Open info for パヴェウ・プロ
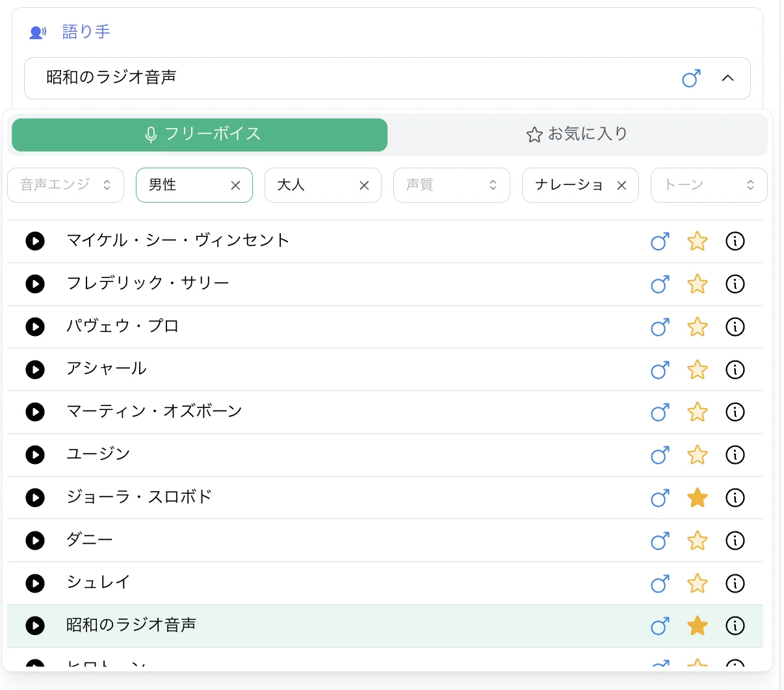Viewport: 784px width, 690px height. (x=735, y=327)
